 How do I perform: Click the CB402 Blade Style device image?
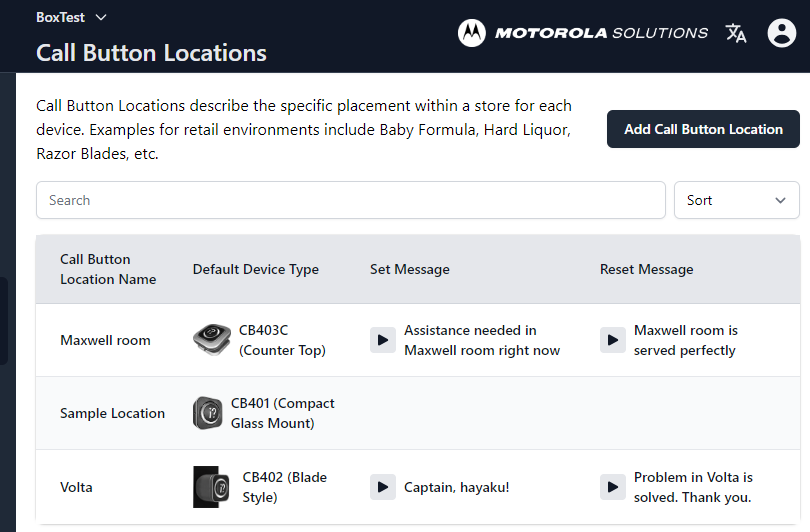pyautogui.click(x=211, y=487)
